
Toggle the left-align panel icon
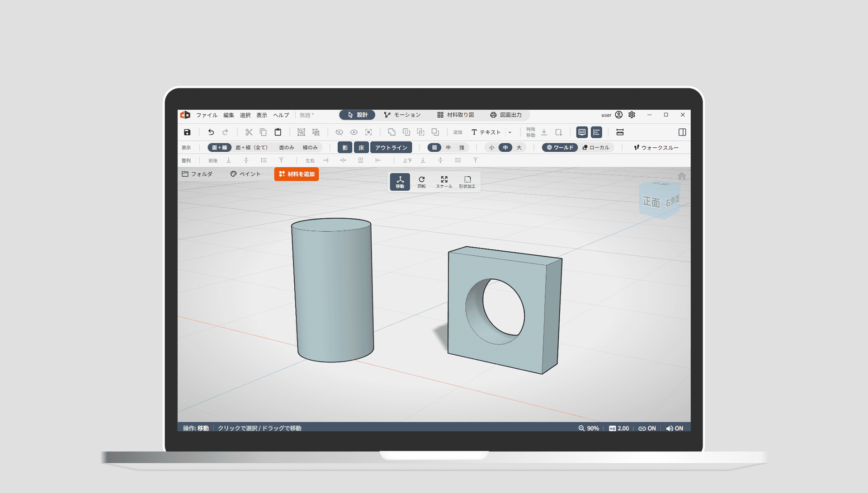pyautogui.click(x=596, y=132)
